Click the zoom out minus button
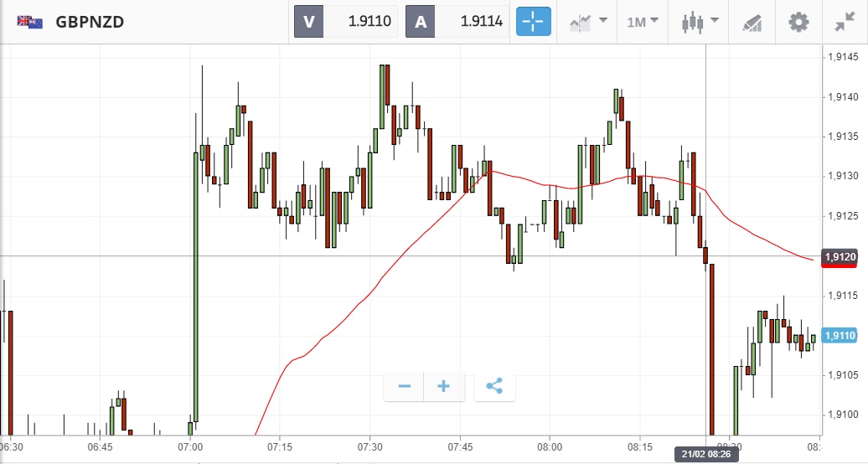Viewport: 868px width, 464px height. point(405,386)
